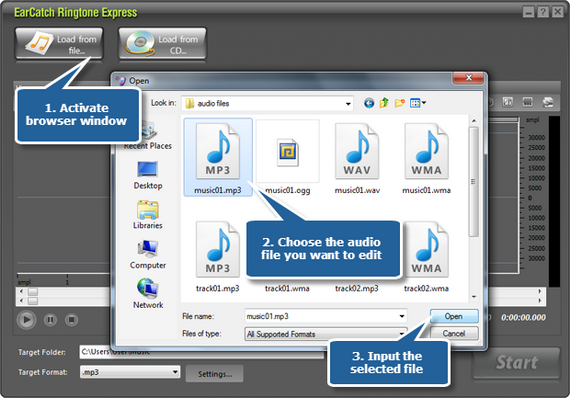Close the Open dialog
Viewport: 570px width, 398px height.
(x=469, y=77)
